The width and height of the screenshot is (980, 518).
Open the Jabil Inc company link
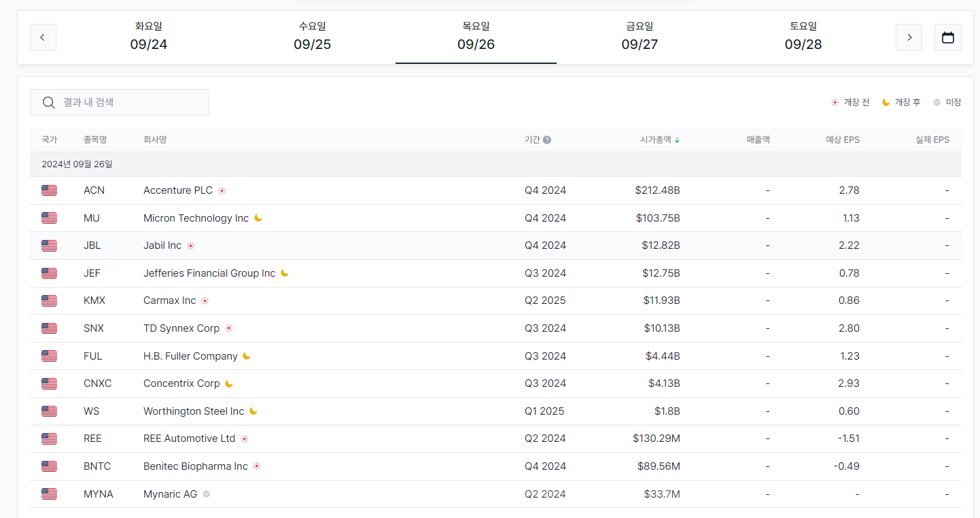tap(162, 245)
